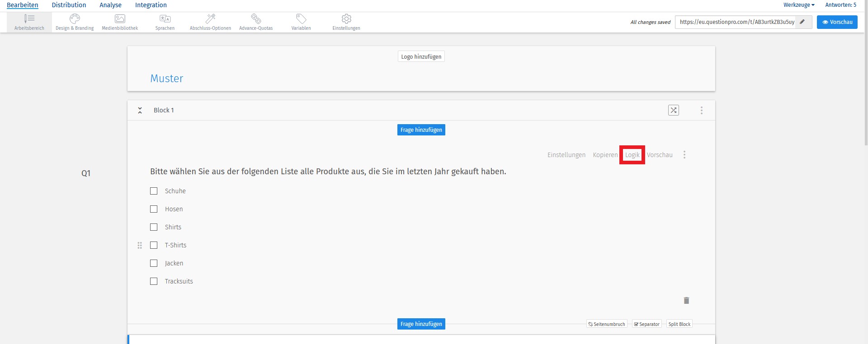Check the Hosen checkbox
This screenshot has height=344, width=868.
(154, 209)
